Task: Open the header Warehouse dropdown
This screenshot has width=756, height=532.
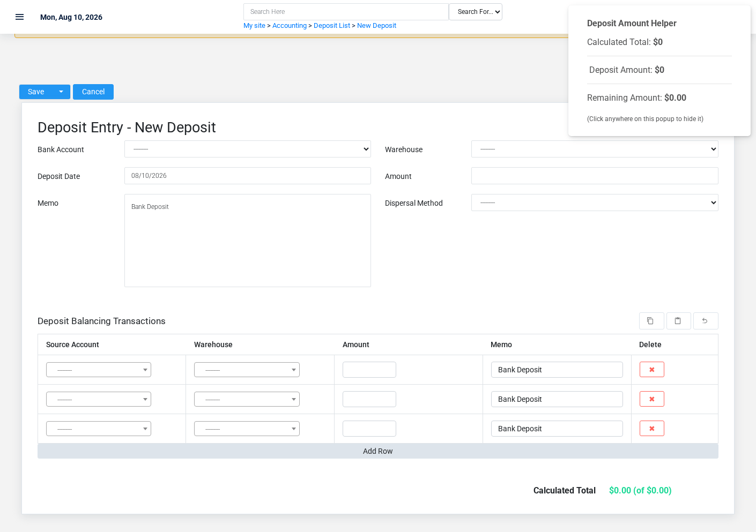Action: (595, 149)
